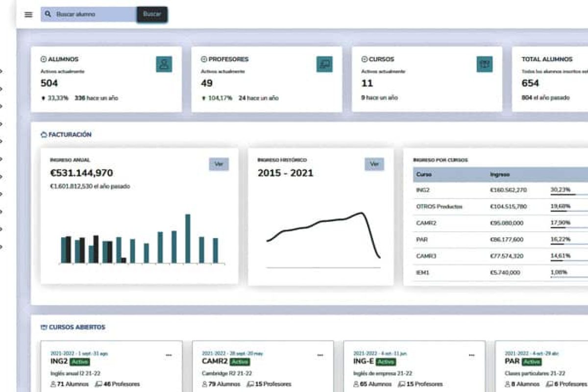Screen dimensions: 588x392
Task: Click the Active badge on CAMR2 course
Action: click(240, 362)
